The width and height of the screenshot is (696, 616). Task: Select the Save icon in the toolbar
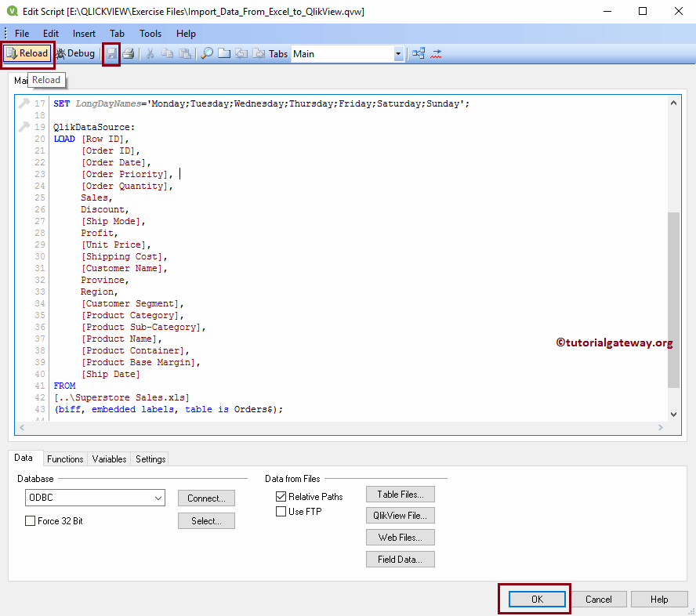click(111, 53)
